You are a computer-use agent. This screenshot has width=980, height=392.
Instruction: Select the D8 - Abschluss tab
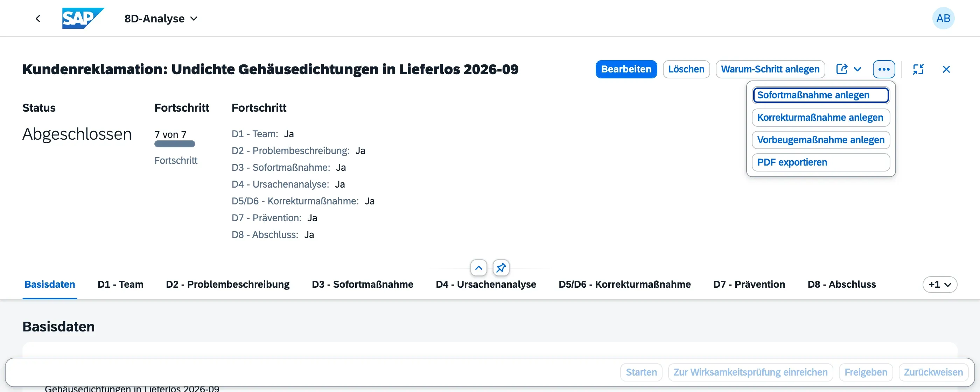coord(841,285)
